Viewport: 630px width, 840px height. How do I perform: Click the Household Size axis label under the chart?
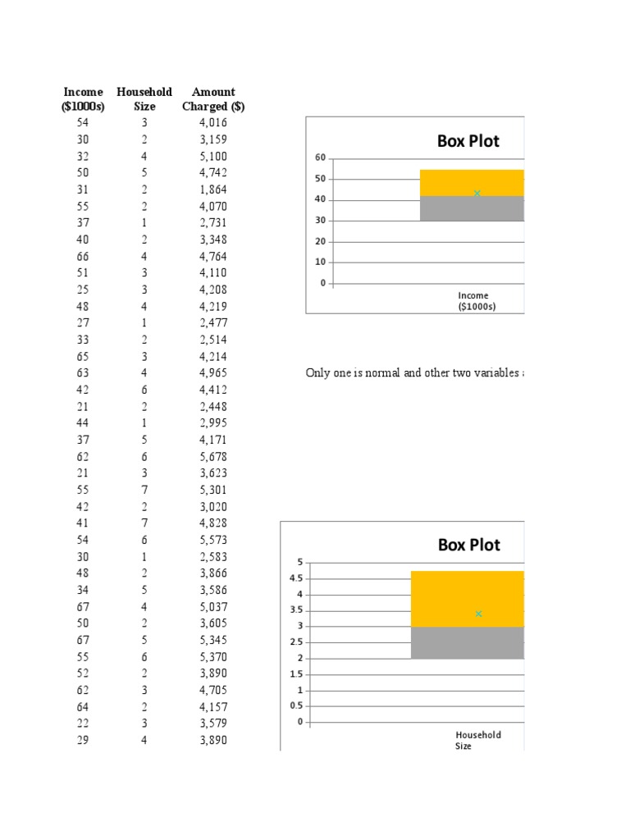(478, 741)
